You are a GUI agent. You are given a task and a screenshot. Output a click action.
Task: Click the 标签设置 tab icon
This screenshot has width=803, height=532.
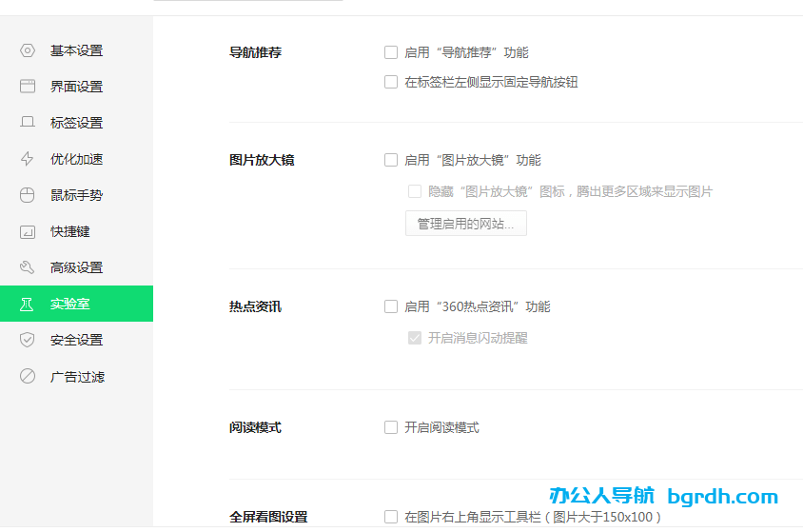[28, 122]
